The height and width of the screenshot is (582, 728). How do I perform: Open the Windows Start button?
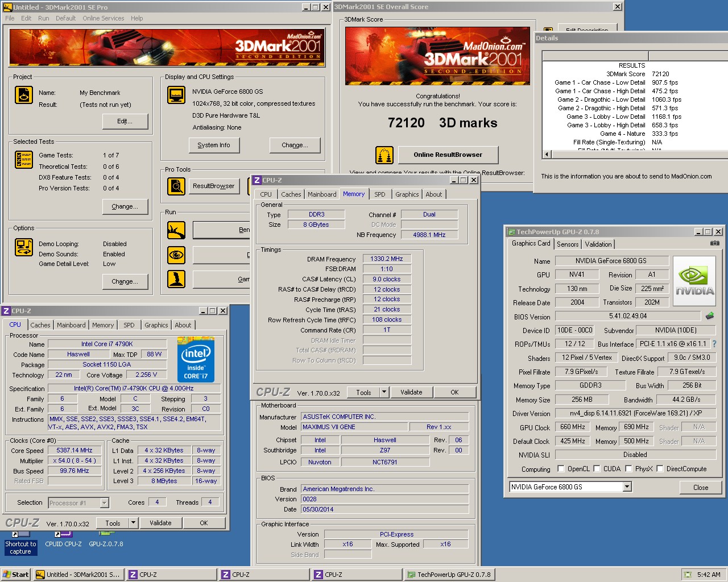[16, 575]
